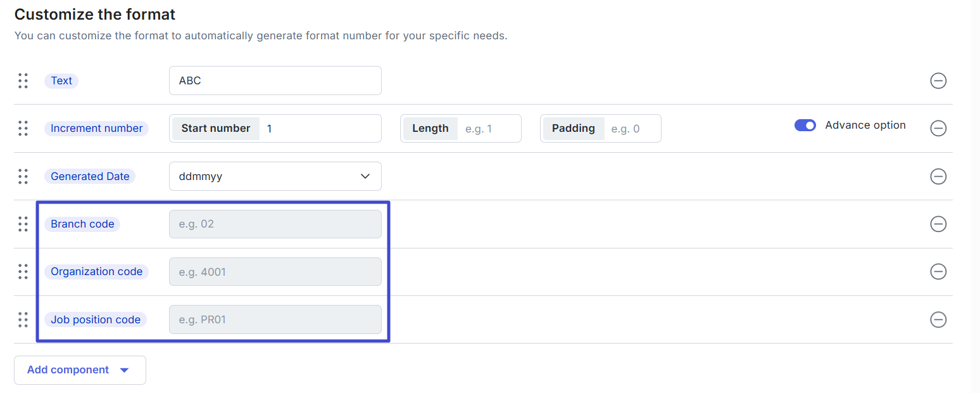This screenshot has width=980, height=393.
Task: Click the Branch code drag handle
Action: [x=23, y=224]
